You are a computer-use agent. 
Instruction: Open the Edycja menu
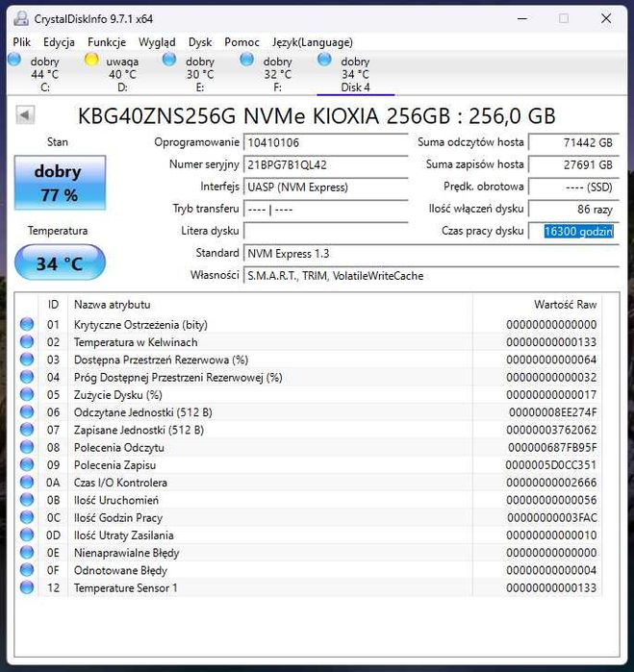[59, 42]
